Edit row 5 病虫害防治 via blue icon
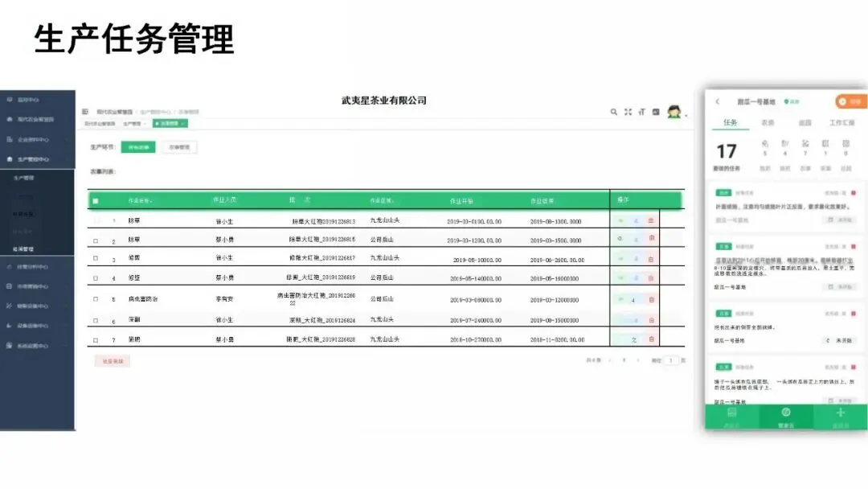The width and height of the screenshot is (868, 489). tap(633, 300)
